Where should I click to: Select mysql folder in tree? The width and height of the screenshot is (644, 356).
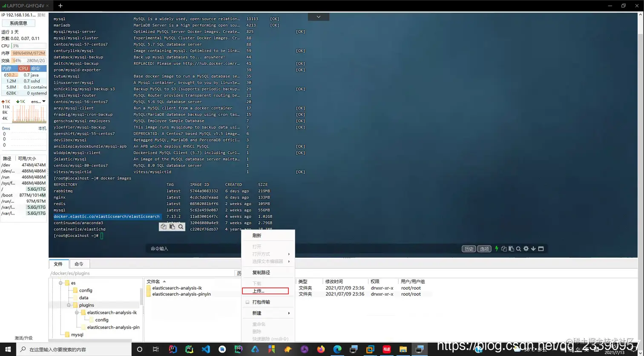(77, 335)
